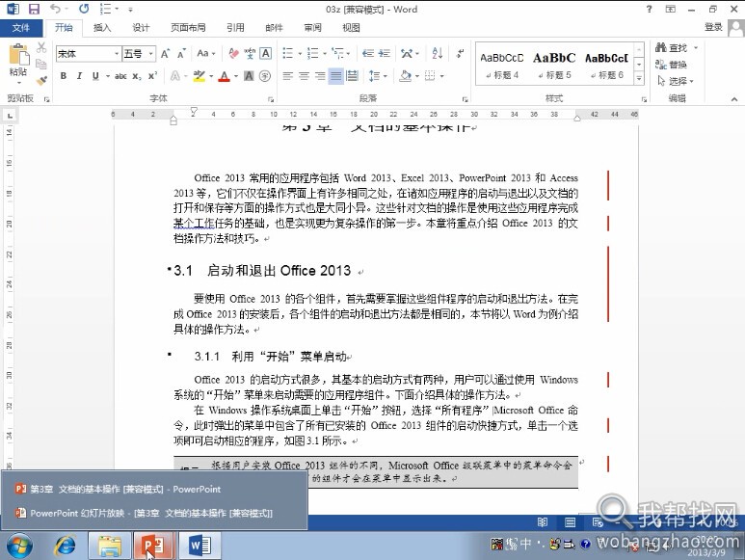Switch to the View tab

pyautogui.click(x=351, y=28)
